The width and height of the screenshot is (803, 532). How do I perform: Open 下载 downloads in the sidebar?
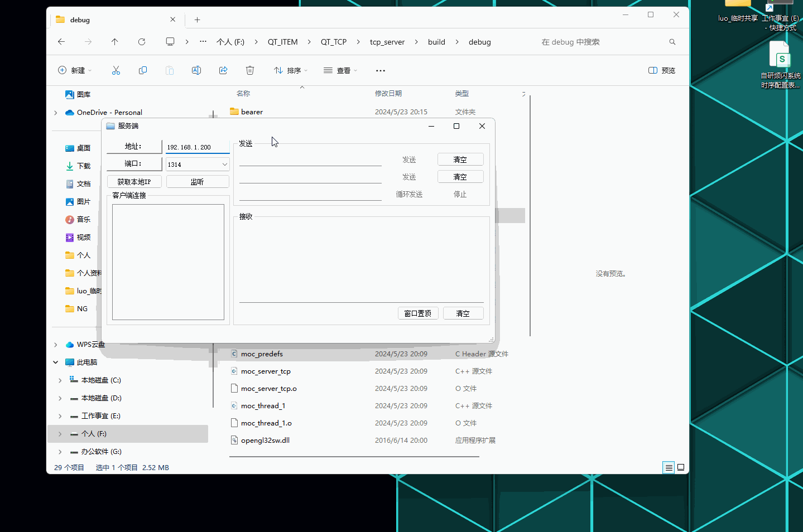78,166
